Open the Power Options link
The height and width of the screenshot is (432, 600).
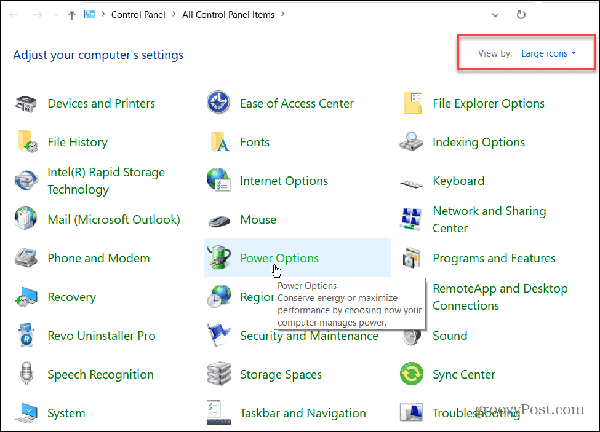[x=279, y=258]
